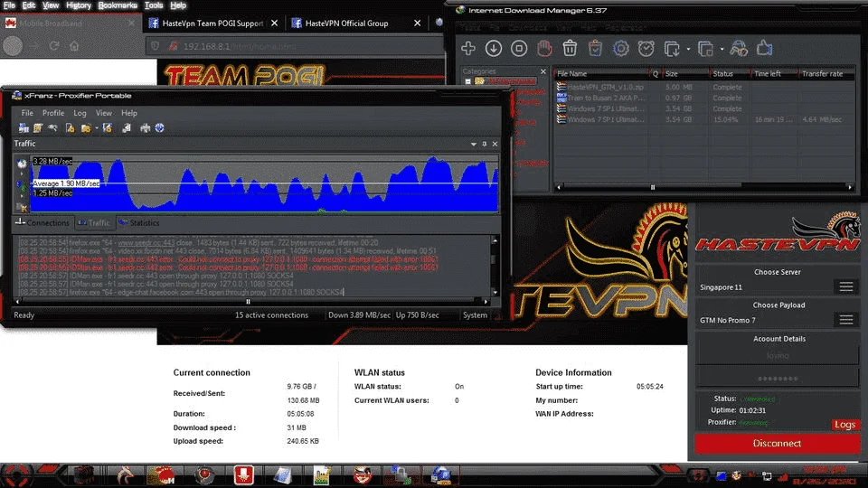The image size is (868, 488).
Task: Open Proxifier Profile menu
Action: (53, 113)
